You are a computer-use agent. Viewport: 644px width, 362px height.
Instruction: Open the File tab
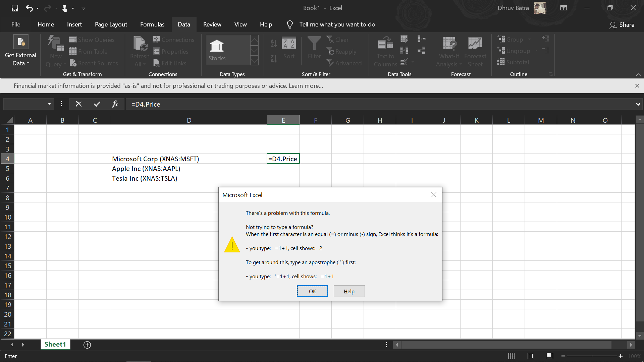pos(16,24)
